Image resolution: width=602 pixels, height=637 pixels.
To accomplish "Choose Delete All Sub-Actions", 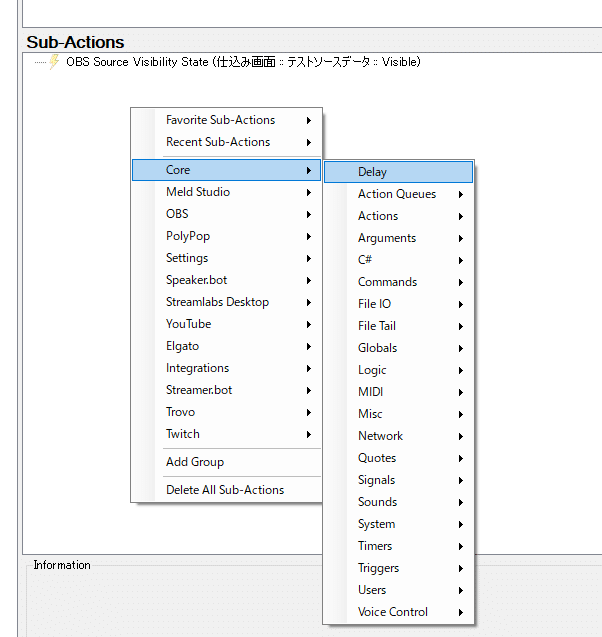I will (226, 490).
